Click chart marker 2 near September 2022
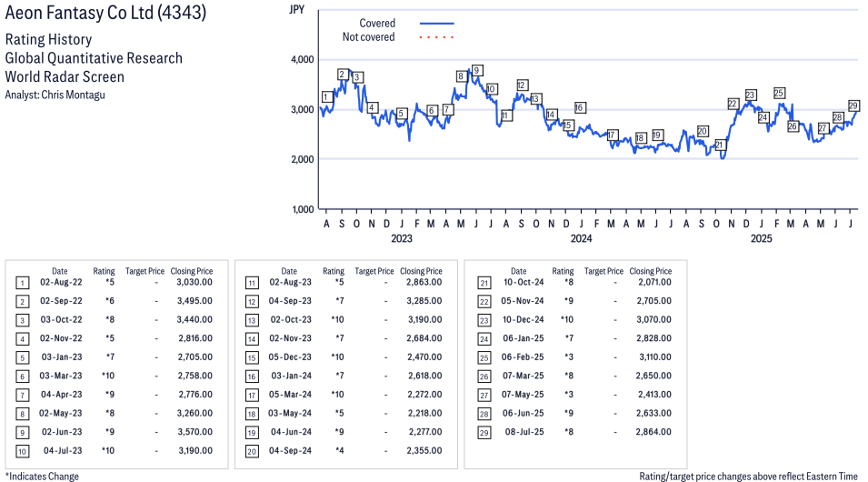The image size is (868, 482). pyautogui.click(x=343, y=75)
